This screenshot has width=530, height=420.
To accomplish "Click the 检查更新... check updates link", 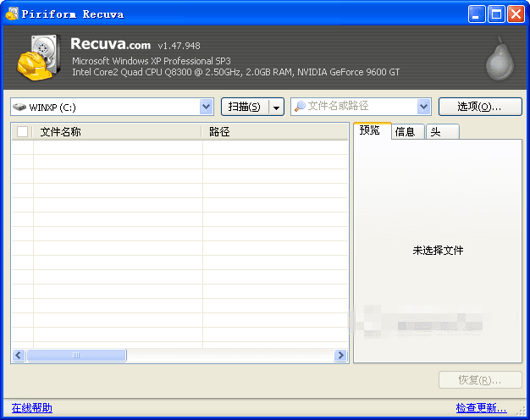I will click(481, 408).
